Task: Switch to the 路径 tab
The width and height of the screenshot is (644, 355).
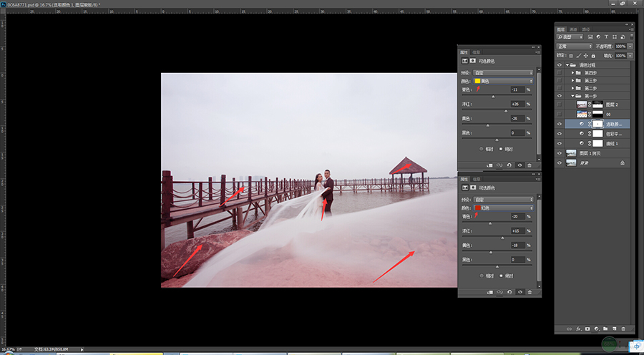Action: click(x=586, y=29)
